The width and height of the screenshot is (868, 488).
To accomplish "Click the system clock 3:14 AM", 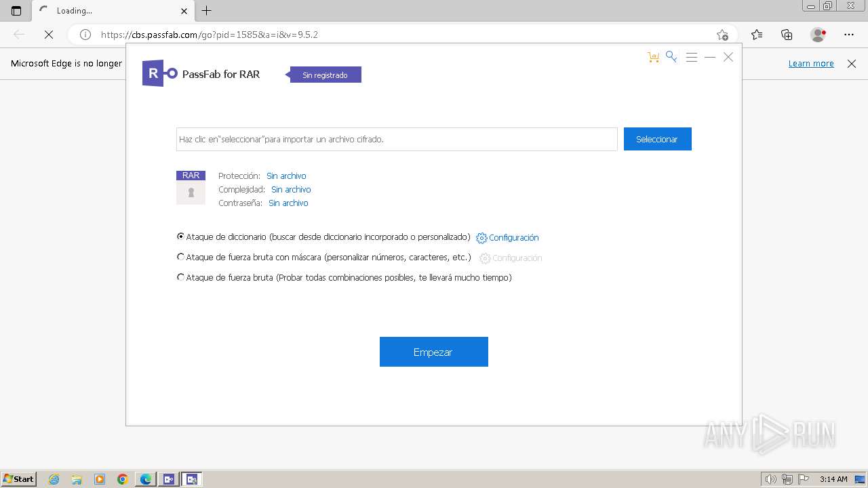I will click(x=833, y=479).
